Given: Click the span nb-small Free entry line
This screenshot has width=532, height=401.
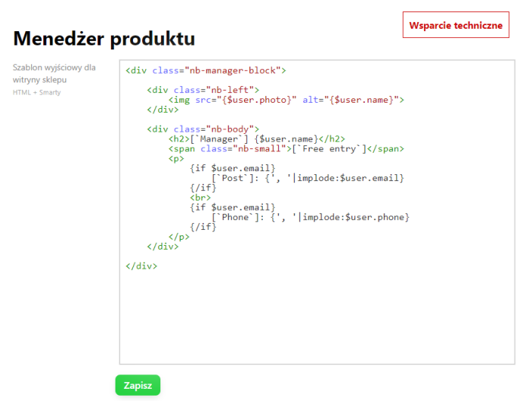Looking at the screenshot, I should pyautogui.click(x=286, y=148).
